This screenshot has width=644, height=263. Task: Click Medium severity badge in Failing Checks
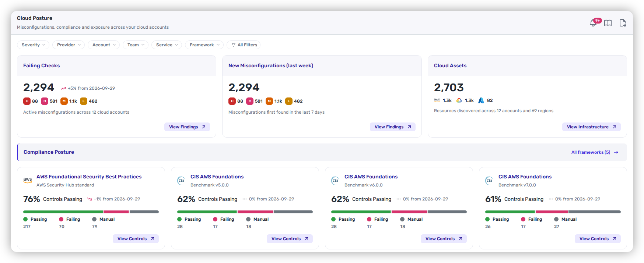click(x=64, y=101)
